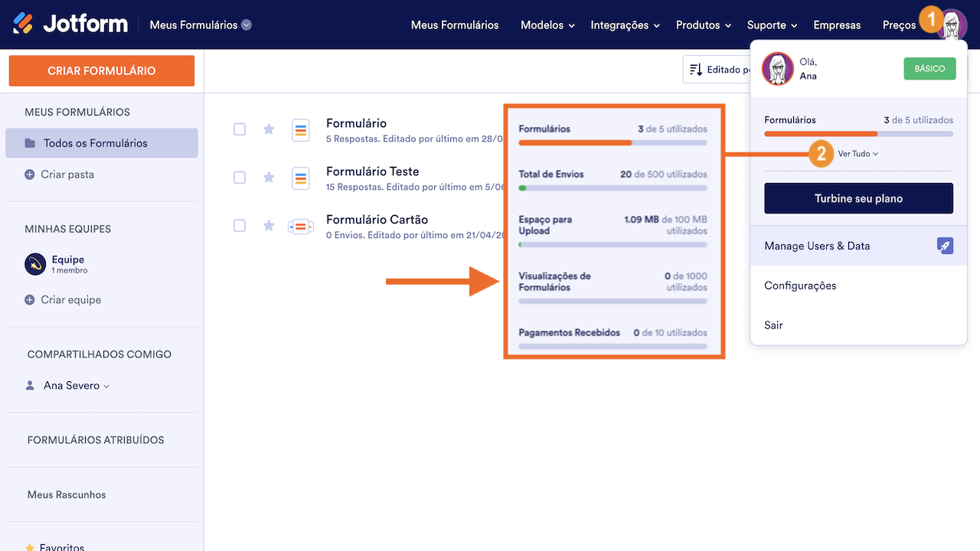Click the card form icon beside Formulário Cartão
The image size is (980, 551).
click(x=301, y=227)
